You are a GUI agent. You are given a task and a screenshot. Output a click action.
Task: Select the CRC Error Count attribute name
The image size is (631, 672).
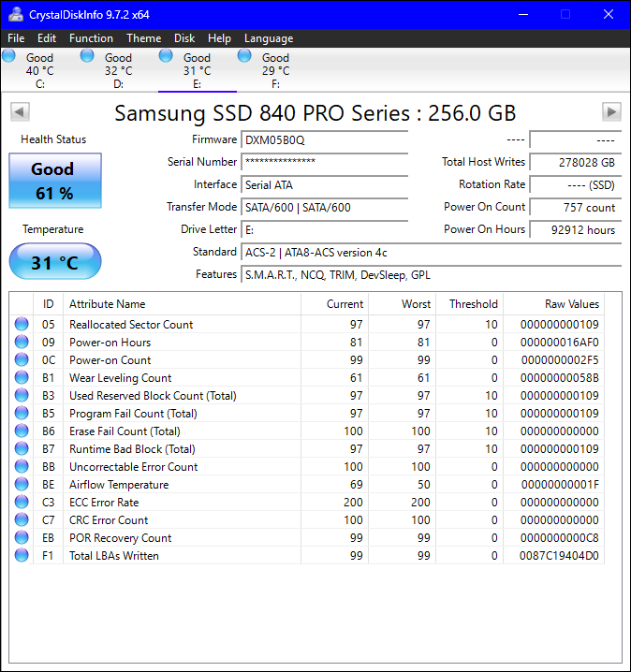(109, 520)
